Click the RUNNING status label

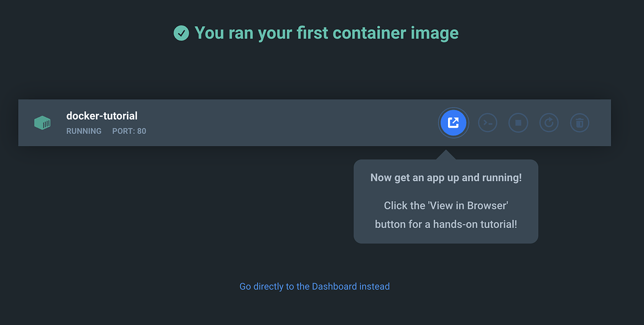click(84, 131)
